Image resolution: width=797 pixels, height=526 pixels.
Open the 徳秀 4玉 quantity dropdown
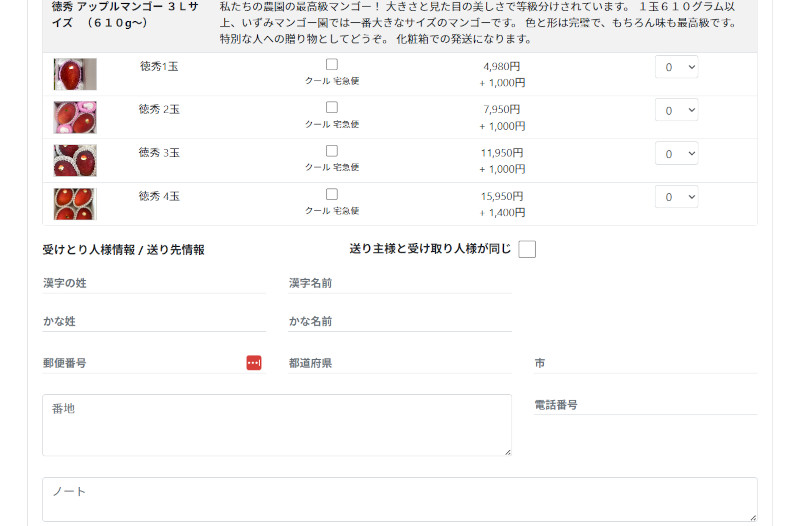(x=676, y=196)
